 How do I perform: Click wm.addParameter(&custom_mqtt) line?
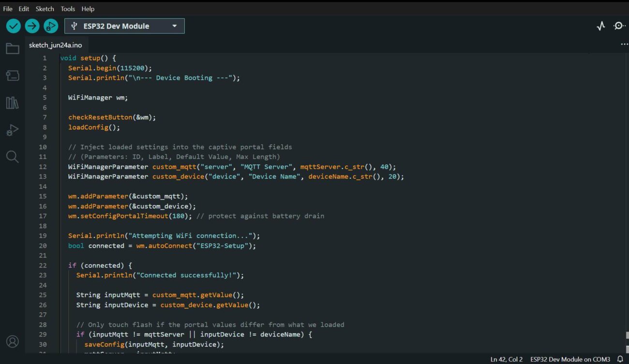pos(128,196)
